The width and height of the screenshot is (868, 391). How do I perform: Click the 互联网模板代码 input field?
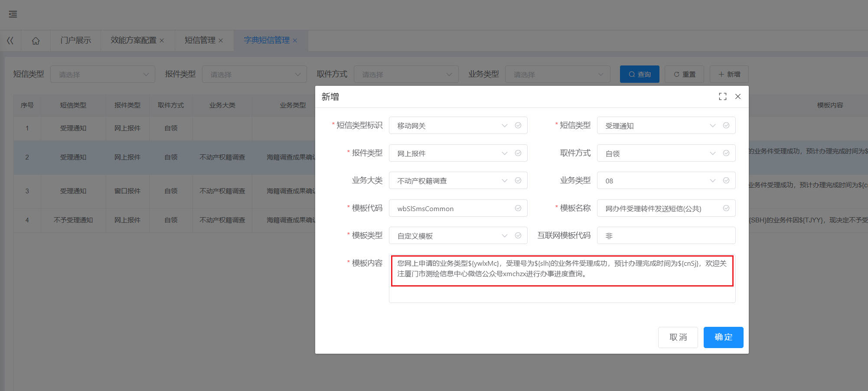coord(666,235)
